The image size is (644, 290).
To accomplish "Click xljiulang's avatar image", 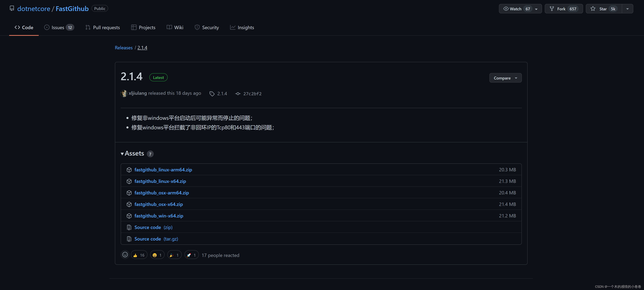I will point(124,93).
